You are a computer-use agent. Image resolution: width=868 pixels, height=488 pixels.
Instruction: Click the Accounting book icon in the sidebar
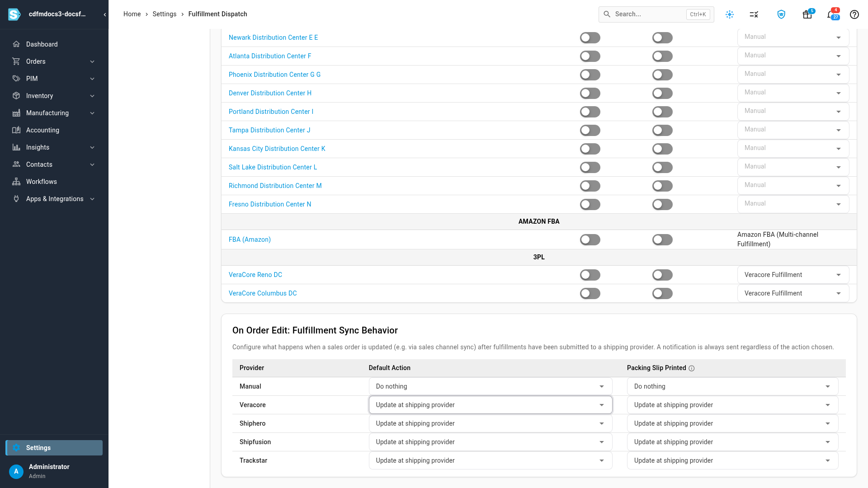(16, 130)
